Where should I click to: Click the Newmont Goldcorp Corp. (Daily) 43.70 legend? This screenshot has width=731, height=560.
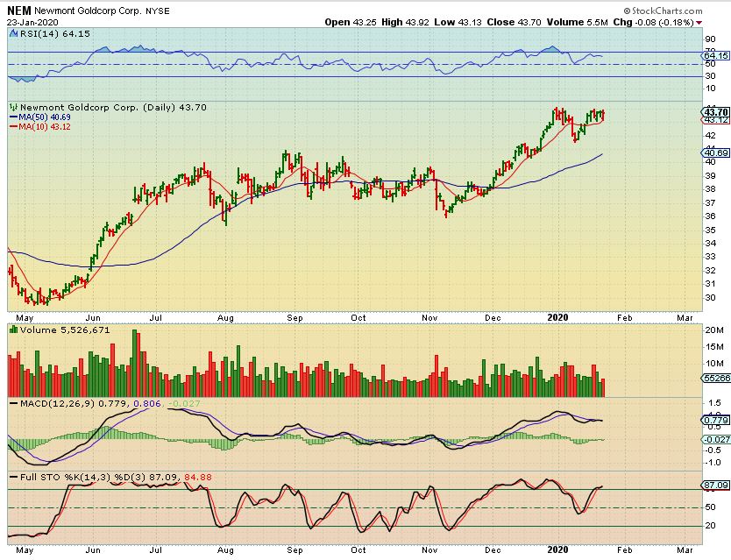pyautogui.click(x=113, y=107)
